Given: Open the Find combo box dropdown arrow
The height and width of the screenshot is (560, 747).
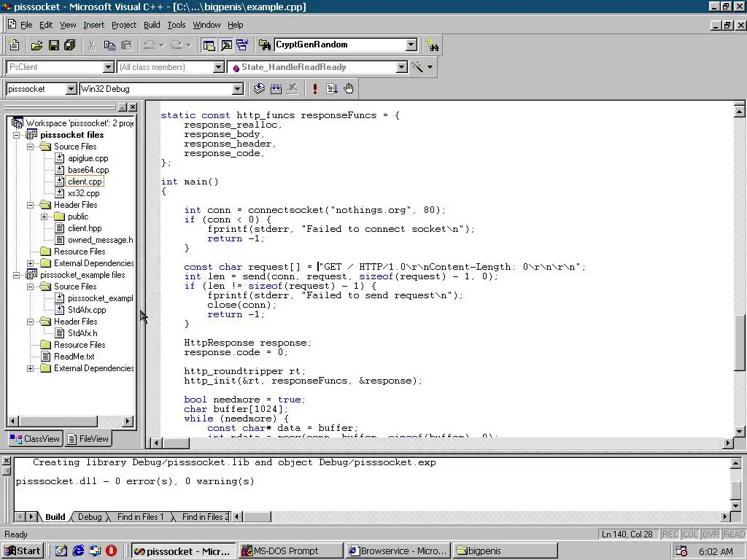Looking at the screenshot, I should [x=411, y=44].
